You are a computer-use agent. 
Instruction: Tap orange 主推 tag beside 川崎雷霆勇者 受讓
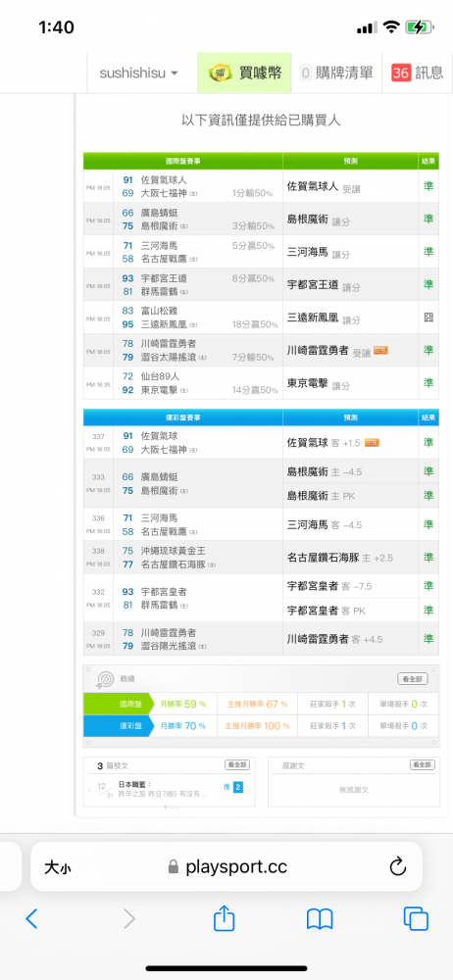[380, 351]
